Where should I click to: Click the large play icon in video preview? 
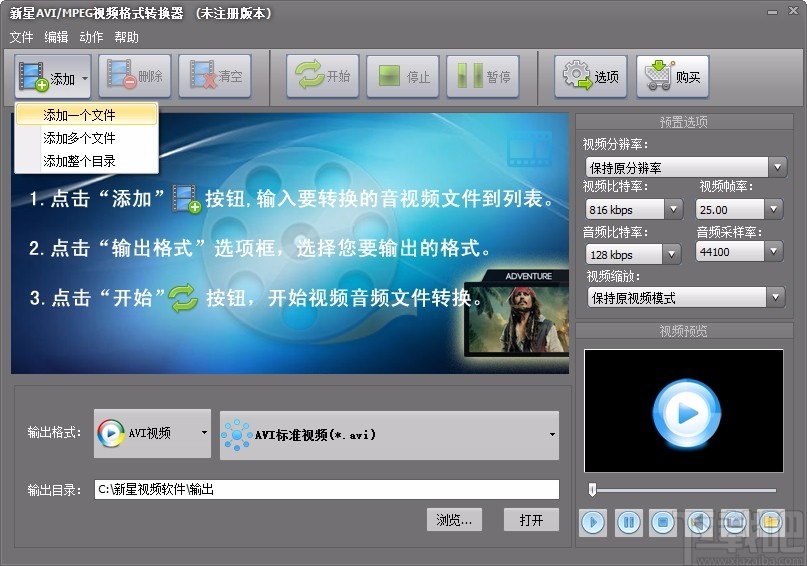coord(687,413)
